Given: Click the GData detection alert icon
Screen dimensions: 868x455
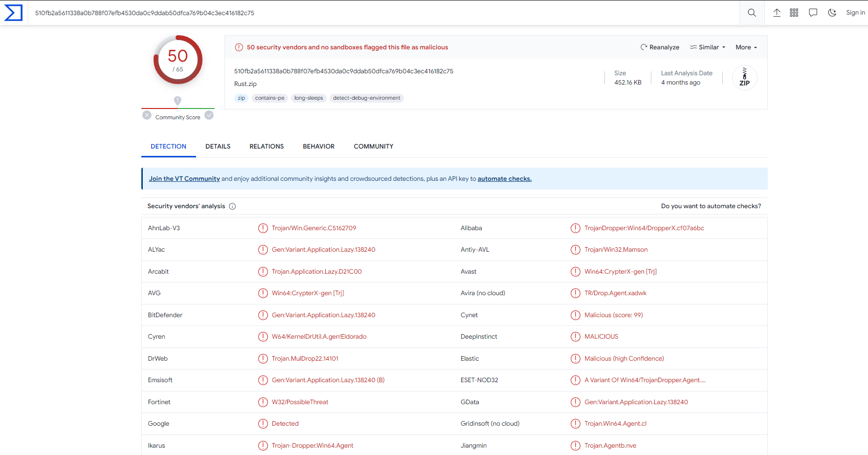Looking at the screenshot, I should coord(576,402).
